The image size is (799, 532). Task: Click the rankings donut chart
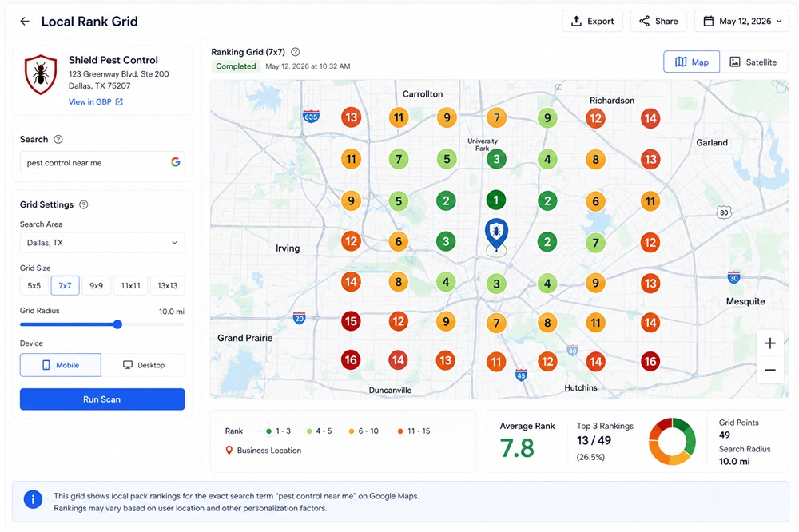[672, 441]
